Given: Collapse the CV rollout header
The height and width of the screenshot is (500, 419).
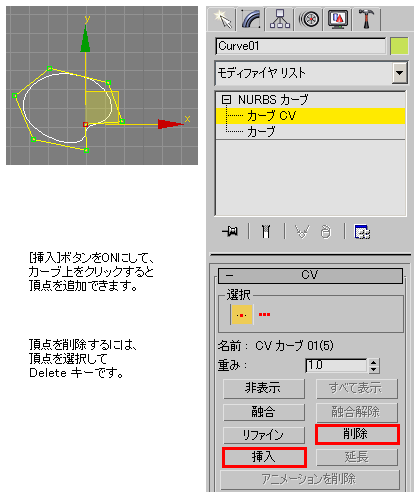Looking at the screenshot, I should click(x=310, y=275).
